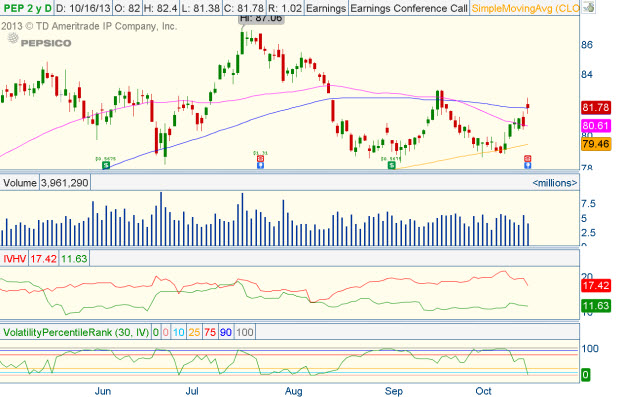The image size is (625, 397).
Task: Click the Aug label on the time axis
Action: pos(293,391)
